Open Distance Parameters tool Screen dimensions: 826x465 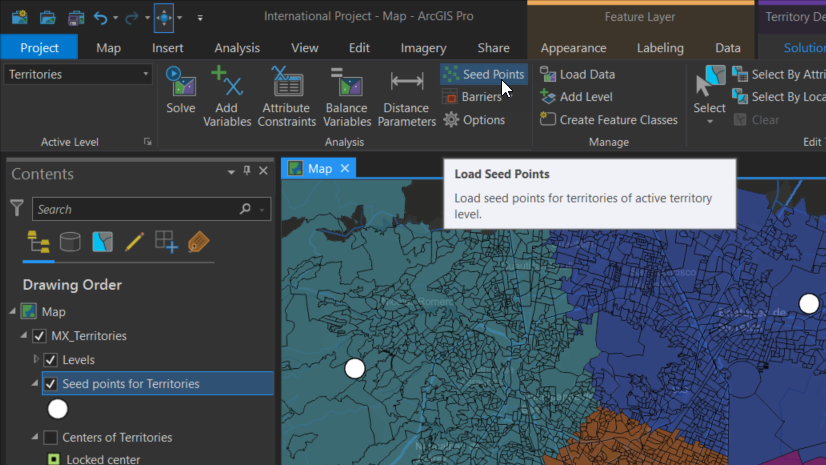point(406,95)
